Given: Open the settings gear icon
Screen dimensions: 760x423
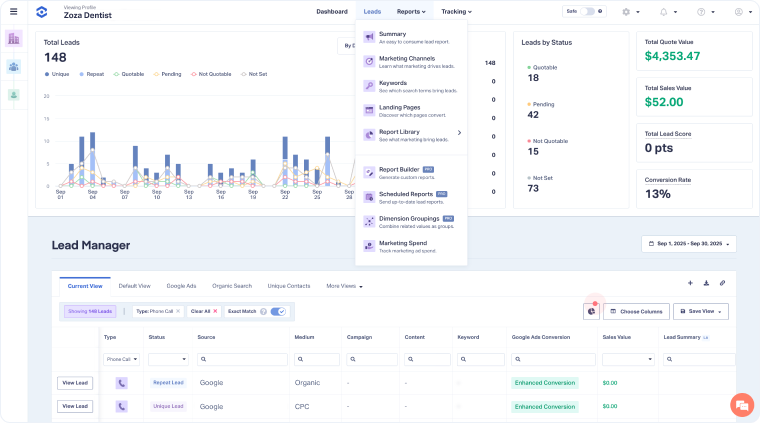Looking at the screenshot, I should (x=626, y=12).
